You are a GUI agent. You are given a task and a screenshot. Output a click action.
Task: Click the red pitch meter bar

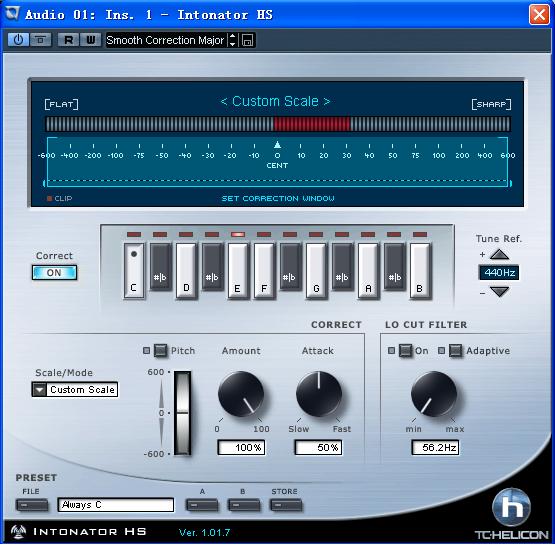coord(312,124)
